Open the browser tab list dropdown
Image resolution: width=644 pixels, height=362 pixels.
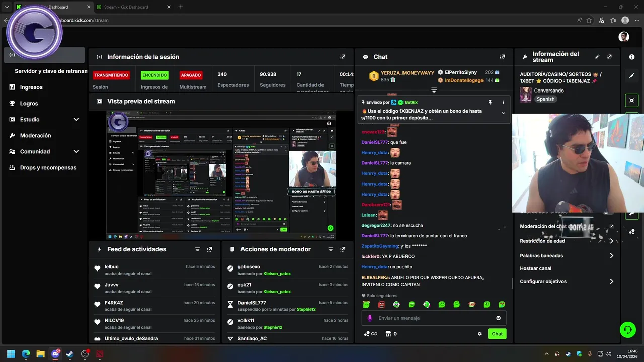pyautogui.click(x=7, y=7)
